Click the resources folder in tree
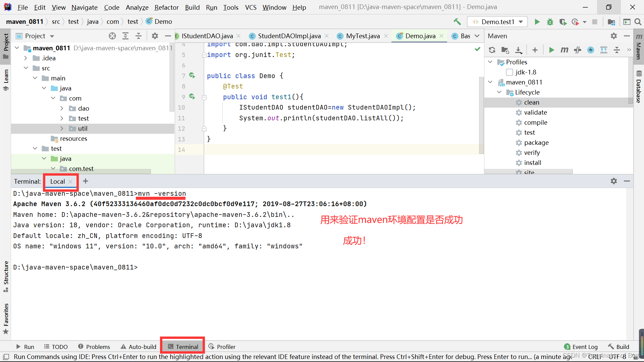The height and width of the screenshot is (362, 644). click(73, 138)
